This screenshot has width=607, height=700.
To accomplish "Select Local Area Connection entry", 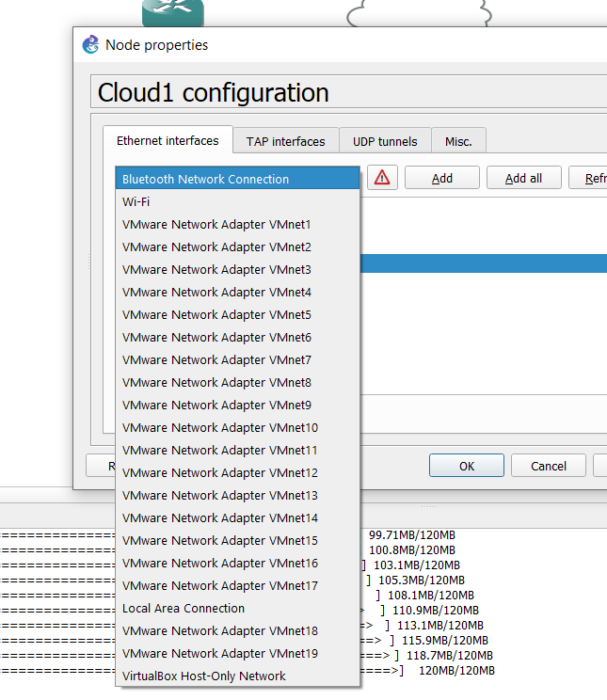I will point(237,609).
